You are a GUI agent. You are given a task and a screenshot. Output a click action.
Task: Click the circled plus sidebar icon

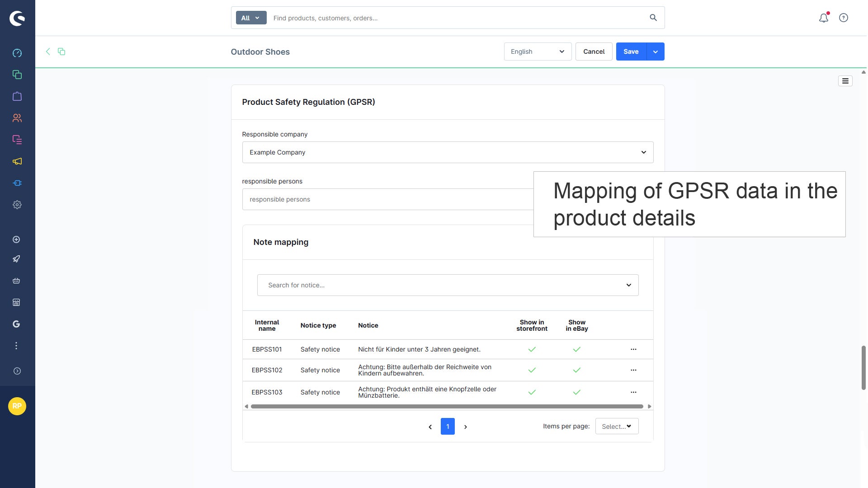(x=16, y=239)
